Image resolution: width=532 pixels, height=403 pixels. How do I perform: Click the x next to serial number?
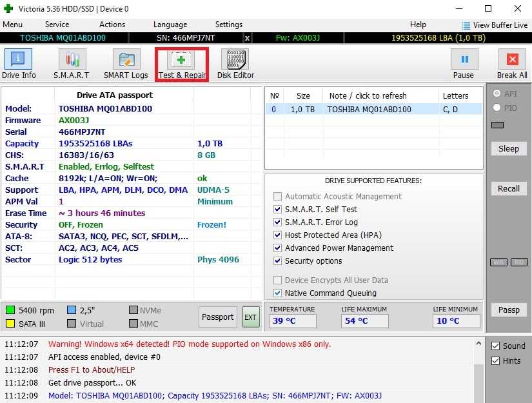248,38
